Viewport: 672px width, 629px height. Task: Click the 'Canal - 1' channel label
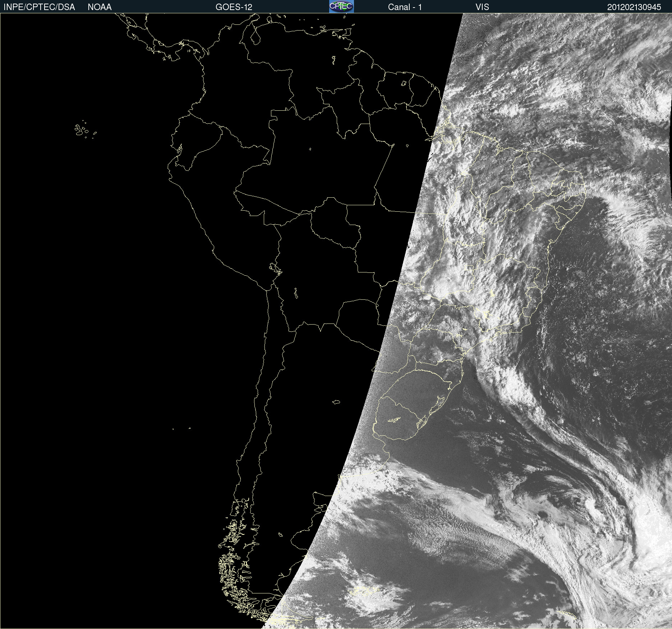(x=405, y=7)
